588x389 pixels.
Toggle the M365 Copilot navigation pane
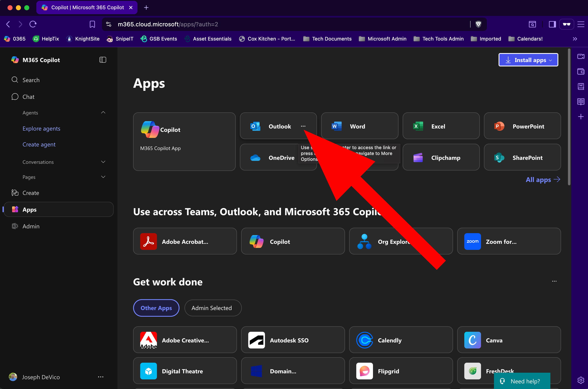[103, 60]
